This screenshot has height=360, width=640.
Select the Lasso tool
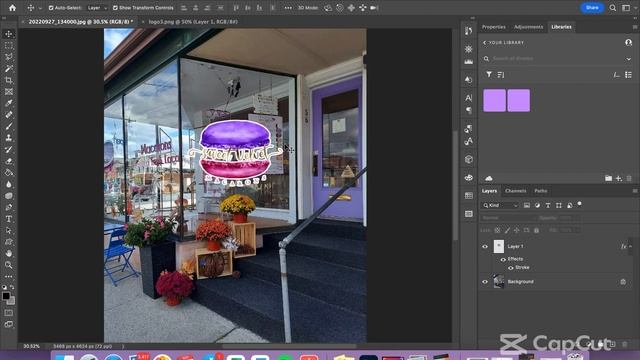(9, 57)
